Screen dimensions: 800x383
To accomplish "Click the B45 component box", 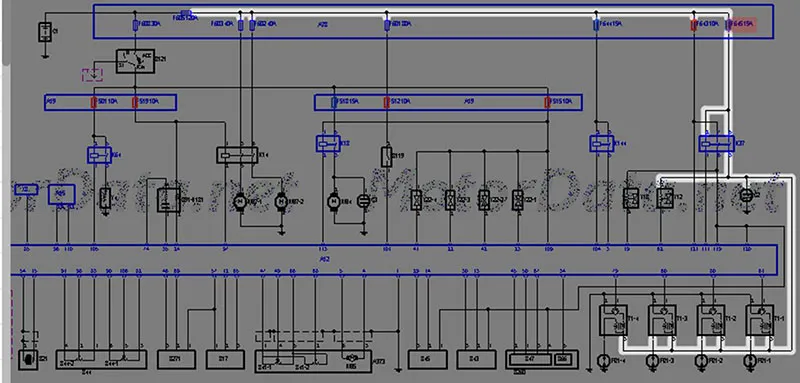I will pyautogui.click(x=428, y=360).
